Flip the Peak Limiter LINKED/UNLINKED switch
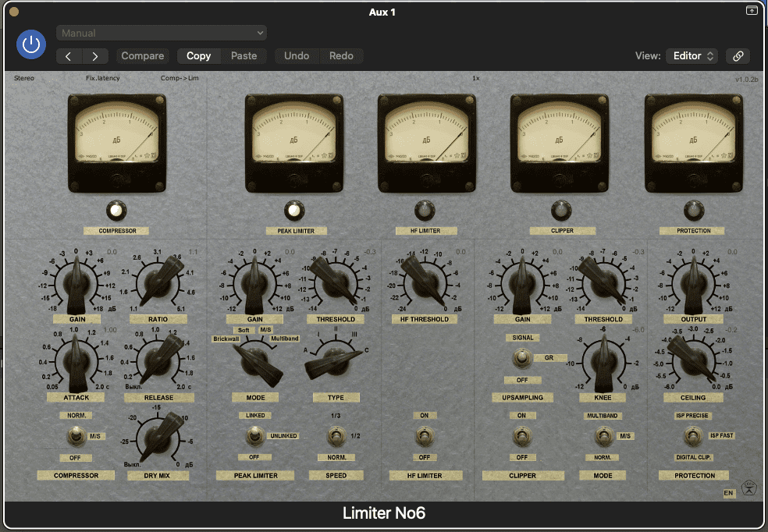Screen dimensions: 768x532 coord(254,435)
